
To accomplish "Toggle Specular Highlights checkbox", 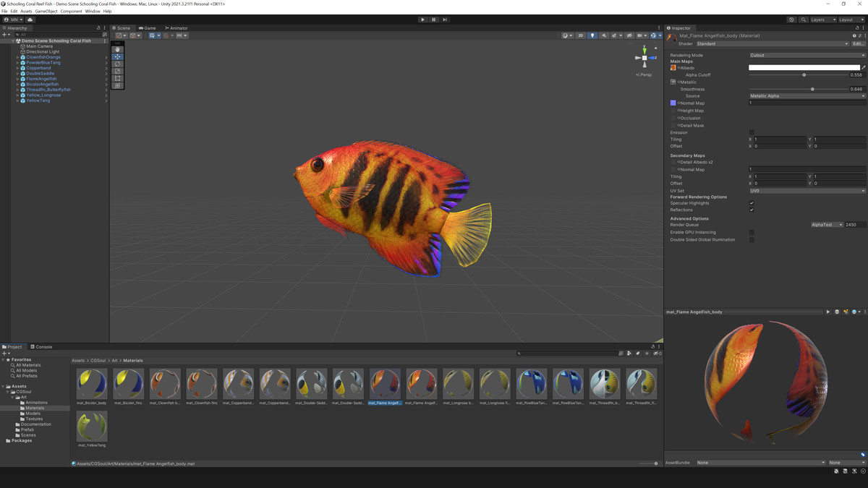I will pos(752,203).
